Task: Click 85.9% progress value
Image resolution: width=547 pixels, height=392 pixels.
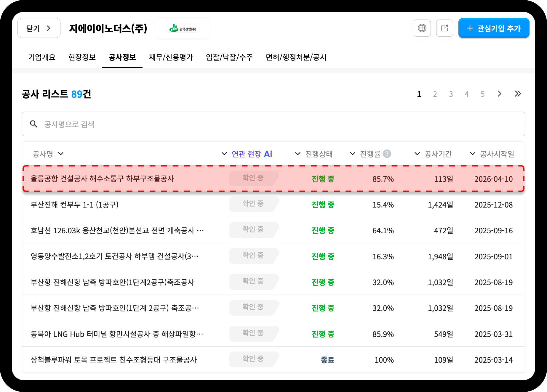Action: point(383,334)
